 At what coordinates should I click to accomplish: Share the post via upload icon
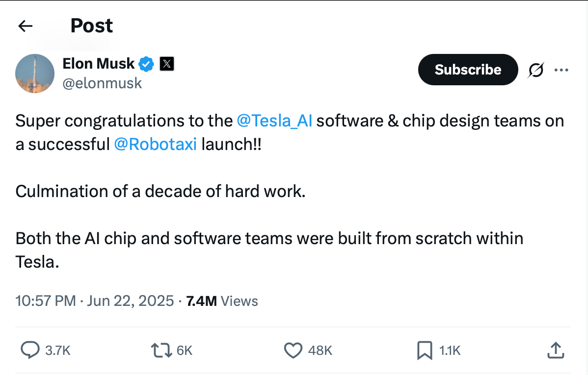coord(556,350)
